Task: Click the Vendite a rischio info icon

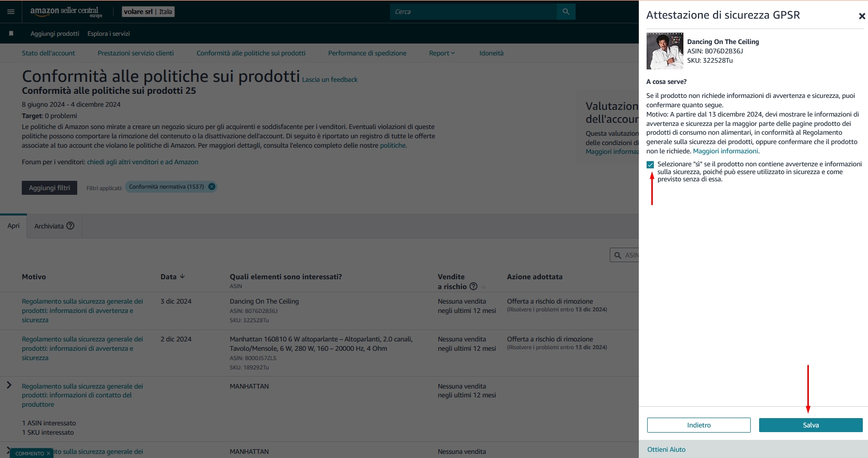Action: coord(473,287)
